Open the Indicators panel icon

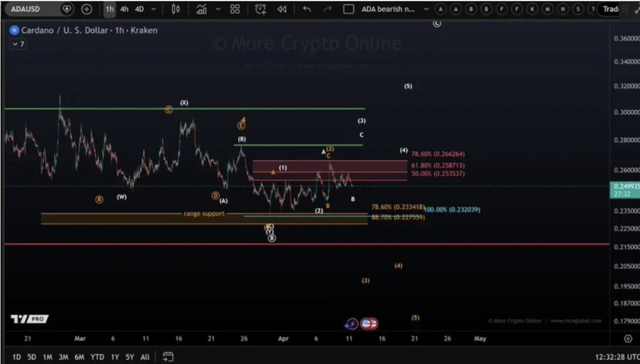[x=201, y=9]
